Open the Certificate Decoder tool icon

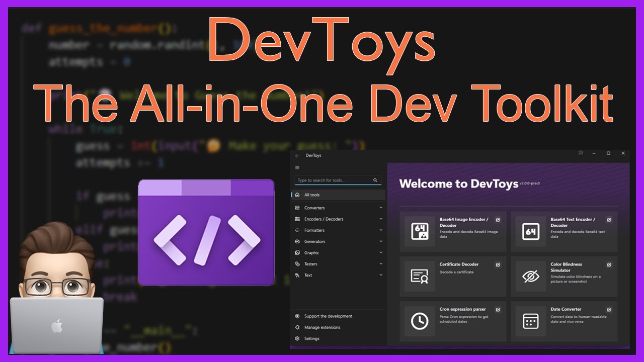[420, 276]
